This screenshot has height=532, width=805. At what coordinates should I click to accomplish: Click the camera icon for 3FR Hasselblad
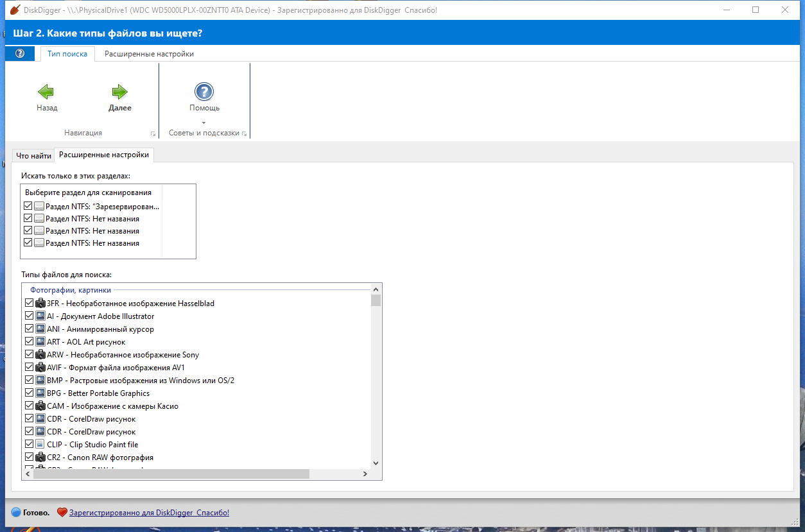tap(40, 303)
